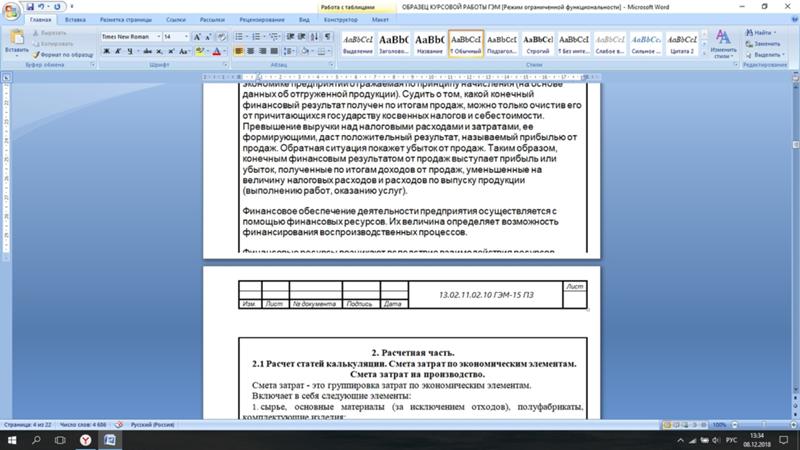
Task: Switch to the Рецензирование tab
Action: (x=262, y=19)
